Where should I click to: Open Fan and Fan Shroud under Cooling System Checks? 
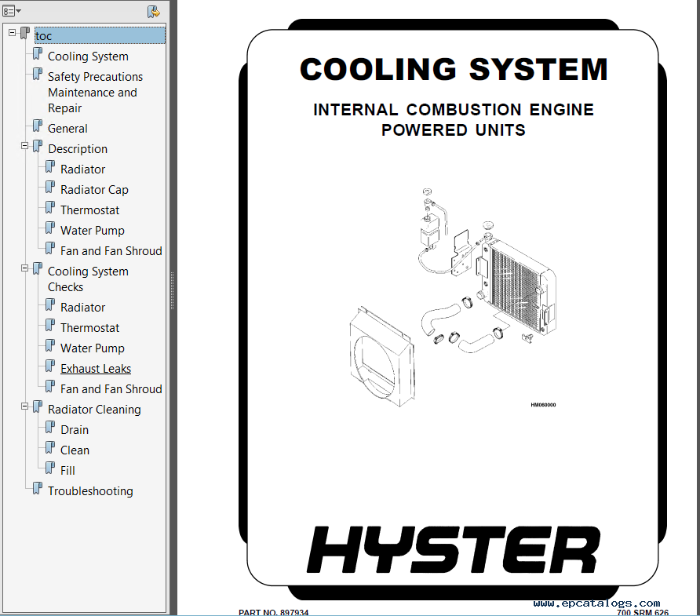click(111, 389)
